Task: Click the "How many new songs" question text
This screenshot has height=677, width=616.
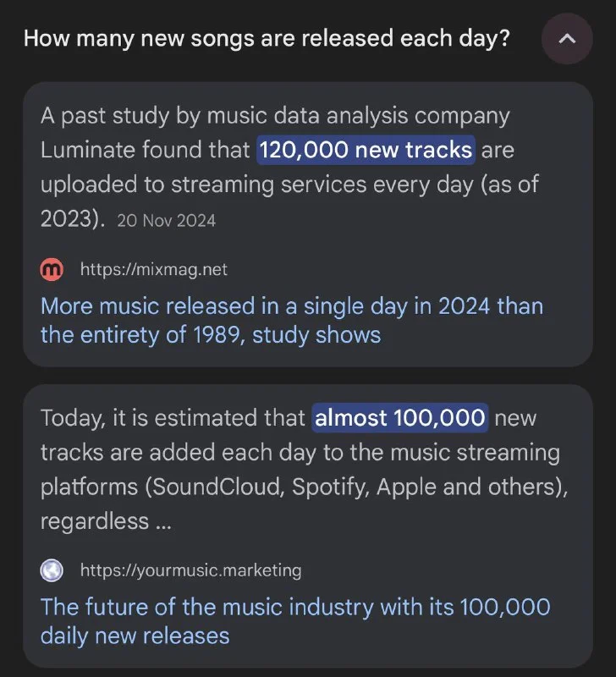Action: tap(267, 39)
